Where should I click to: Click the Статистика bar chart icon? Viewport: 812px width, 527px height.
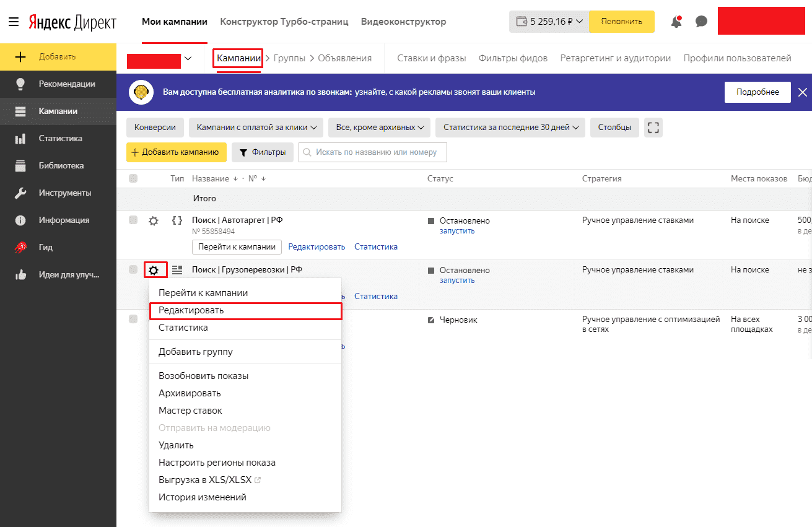(x=20, y=138)
